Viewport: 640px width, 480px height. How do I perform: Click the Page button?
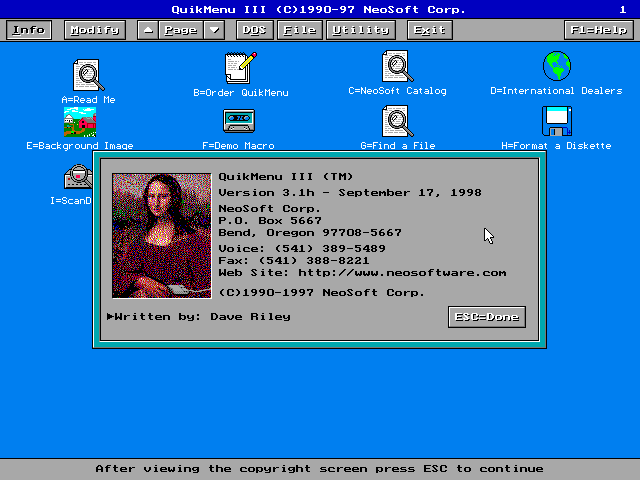click(x=181, y=30)
